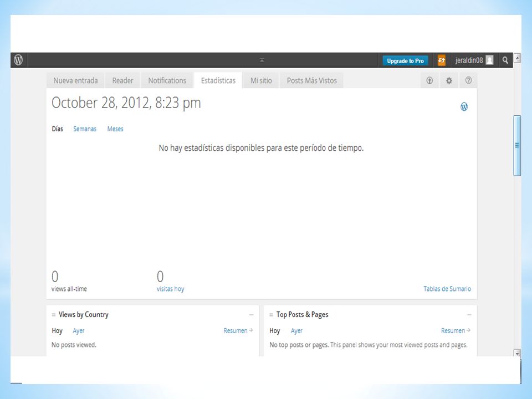The height and width of the screenshot is (399, 532).
Task: Switch stats to Semanas
Action: click(x=85, y=129)
